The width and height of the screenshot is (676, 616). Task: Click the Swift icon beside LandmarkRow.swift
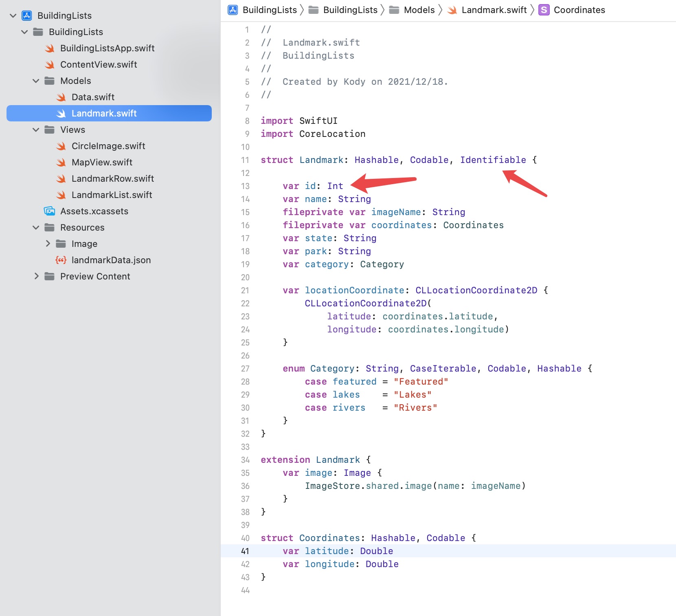pyautogui.click(x=61, y=179)
